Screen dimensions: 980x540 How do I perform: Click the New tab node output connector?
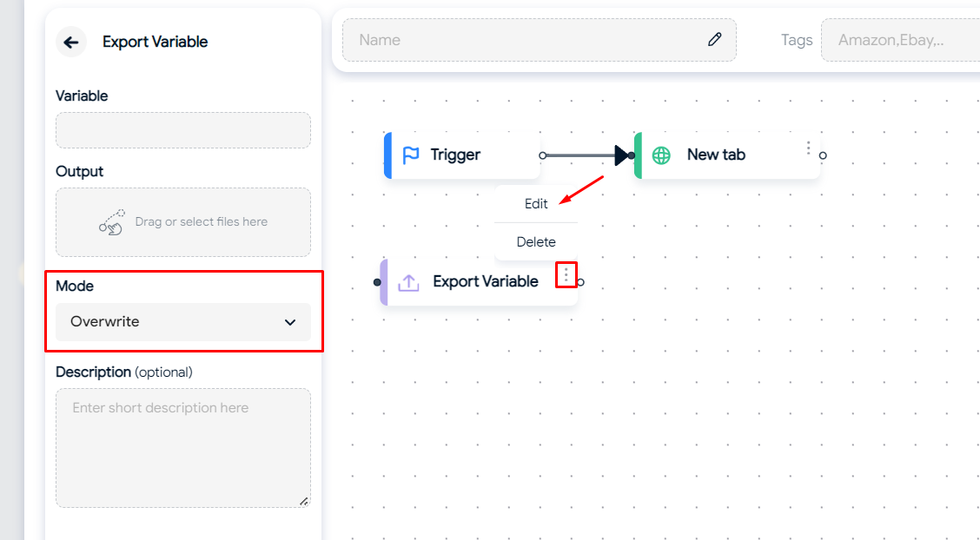[823, 155]
